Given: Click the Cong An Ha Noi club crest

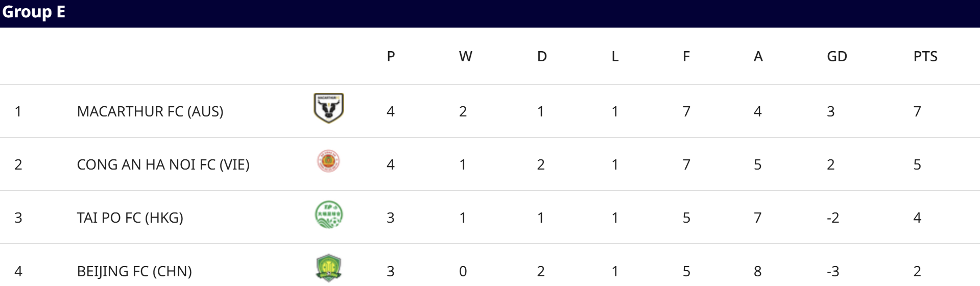Looking at the screenshot, I should click(x=328, y=161).
